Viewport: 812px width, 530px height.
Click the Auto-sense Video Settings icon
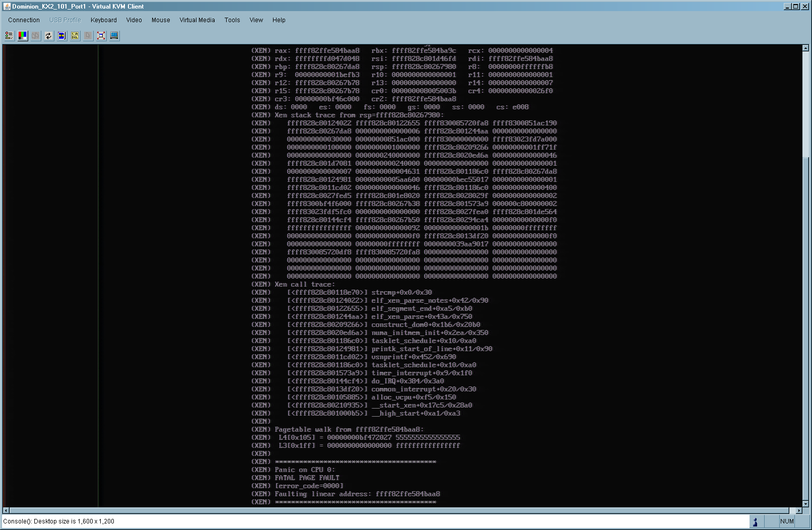[61, 36]
